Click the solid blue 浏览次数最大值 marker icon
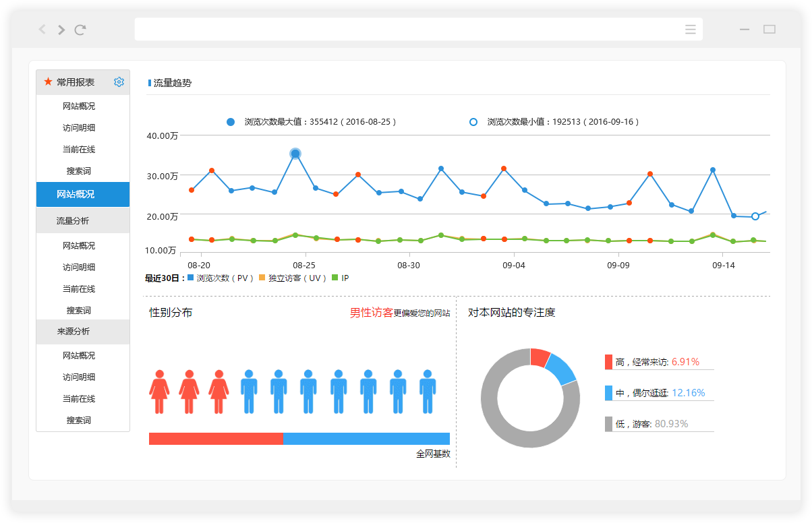The width and height of the screenshot is (812, 523). (231, 122)
